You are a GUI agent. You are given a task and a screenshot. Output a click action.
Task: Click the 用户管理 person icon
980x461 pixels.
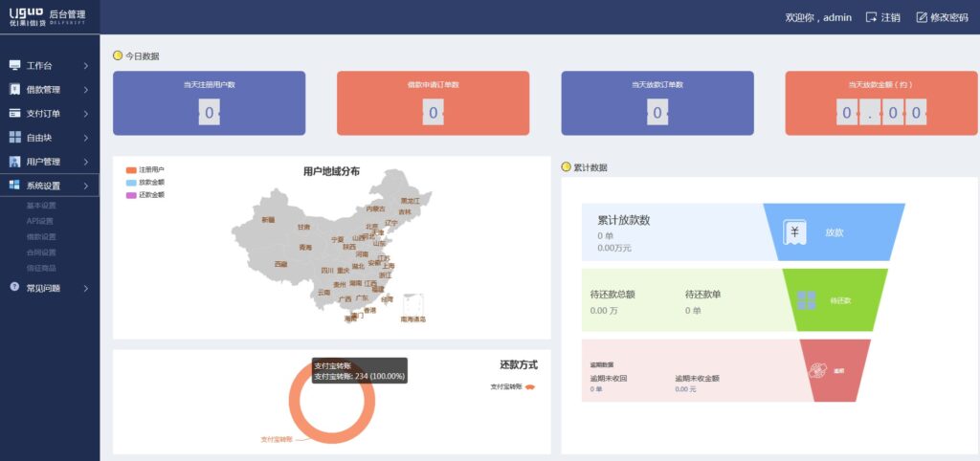coord(15,162)
